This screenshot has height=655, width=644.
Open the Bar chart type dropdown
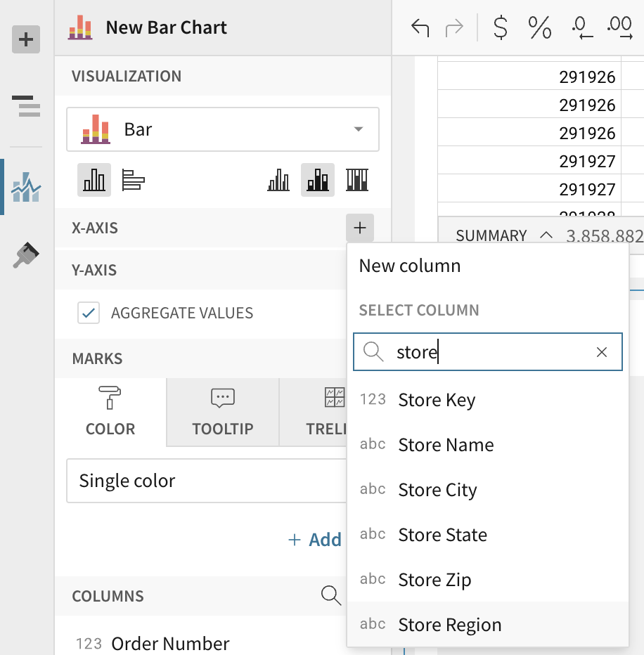[222, 129]
